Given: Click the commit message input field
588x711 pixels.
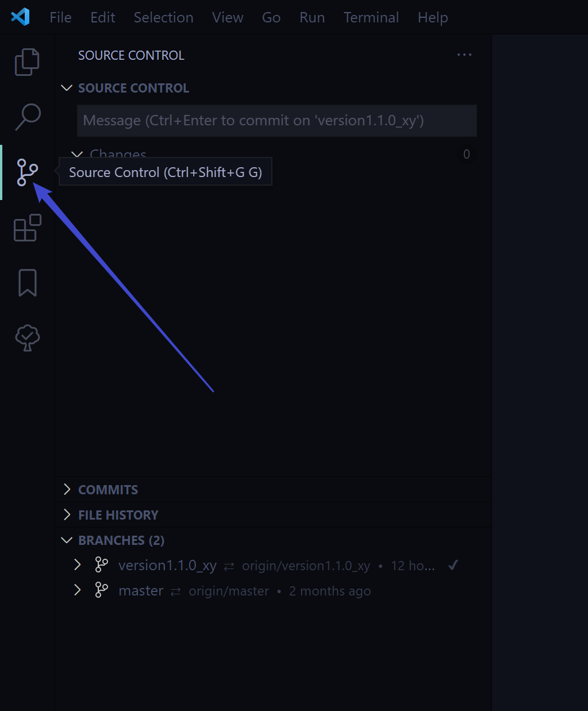Looking at the screenshot, I should tap(277, 121).
